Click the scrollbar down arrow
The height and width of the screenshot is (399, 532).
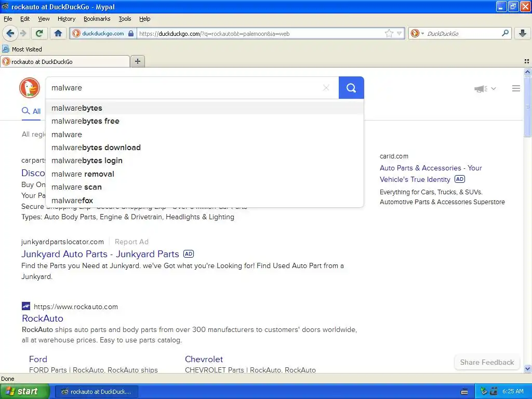(527, 368)
